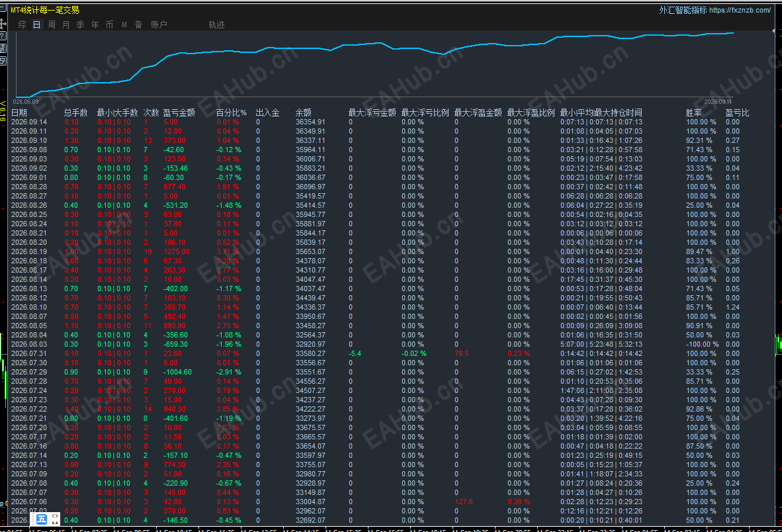Click the 备 notes tab

coord(139,24)
